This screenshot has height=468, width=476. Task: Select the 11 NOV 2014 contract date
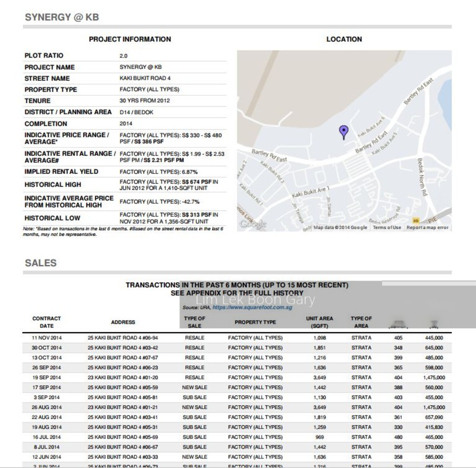46,338
